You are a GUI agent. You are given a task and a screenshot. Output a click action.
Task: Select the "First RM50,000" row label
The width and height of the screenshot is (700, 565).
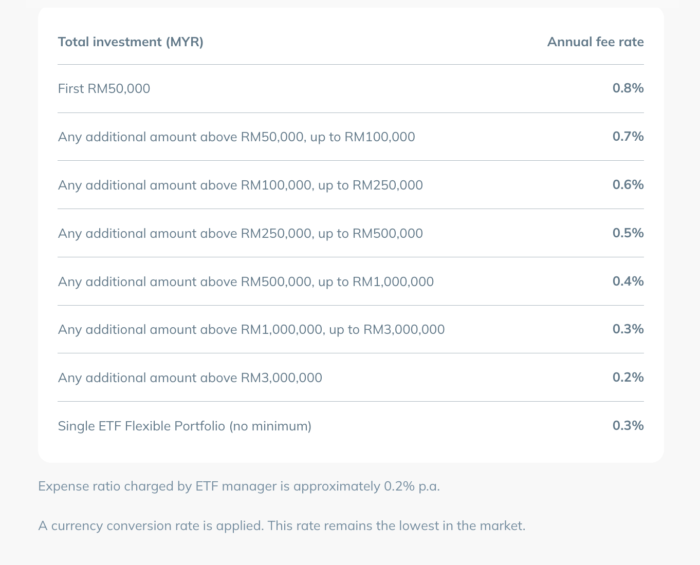pyautogui.click(x=104, y=89)
